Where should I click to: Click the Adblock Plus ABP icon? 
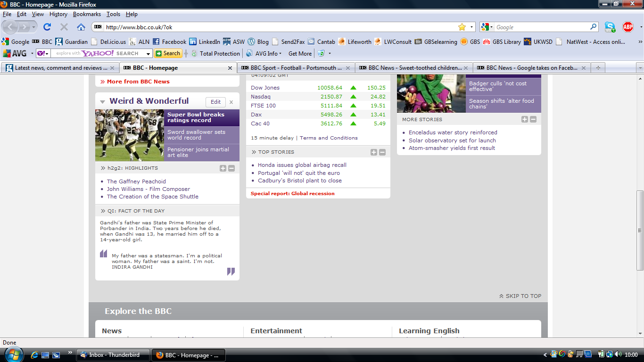pos(627,27)
